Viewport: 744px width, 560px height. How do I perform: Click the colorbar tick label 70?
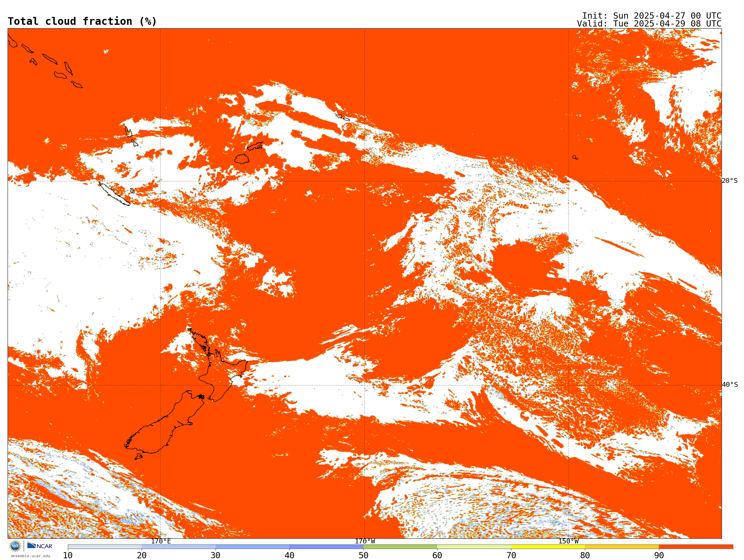tap(511, 556)
